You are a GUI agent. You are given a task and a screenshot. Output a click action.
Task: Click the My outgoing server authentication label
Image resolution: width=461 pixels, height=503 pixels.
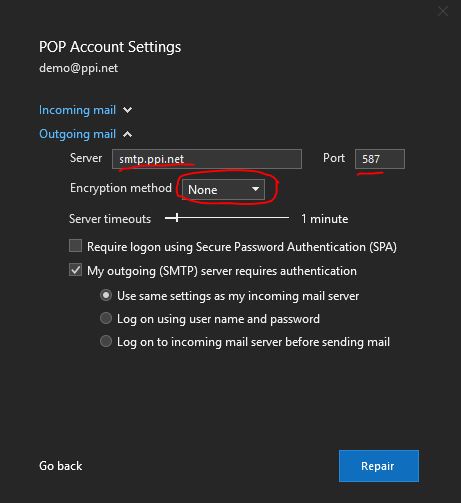(x=222, y=271)
